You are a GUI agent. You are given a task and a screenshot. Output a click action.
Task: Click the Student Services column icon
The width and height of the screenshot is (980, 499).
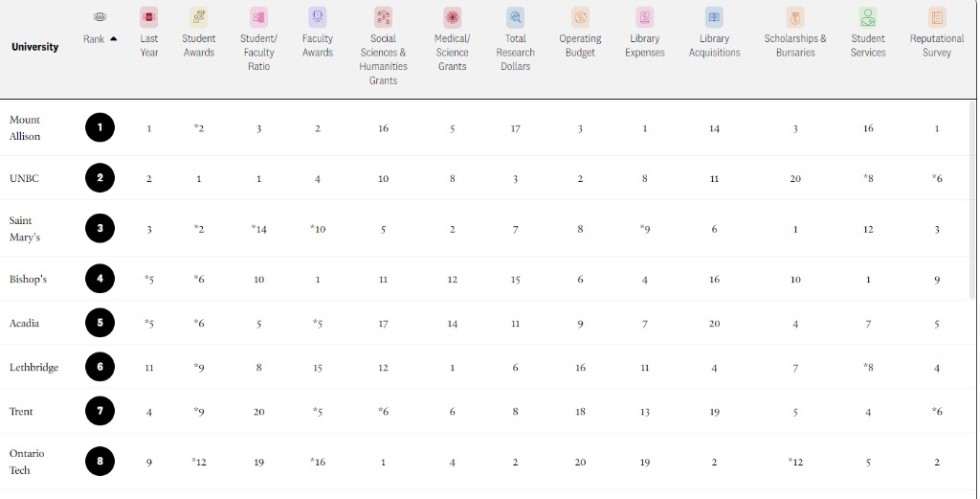click(868, 17)
